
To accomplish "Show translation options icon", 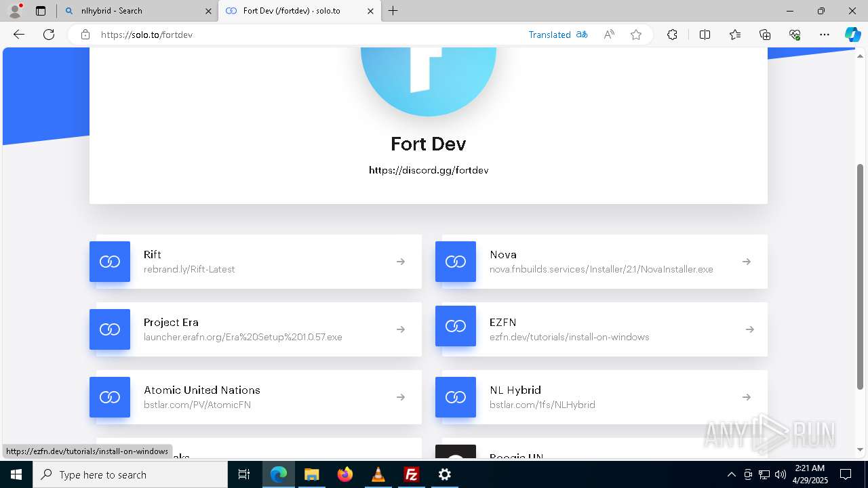I will (x=582, y=35).
